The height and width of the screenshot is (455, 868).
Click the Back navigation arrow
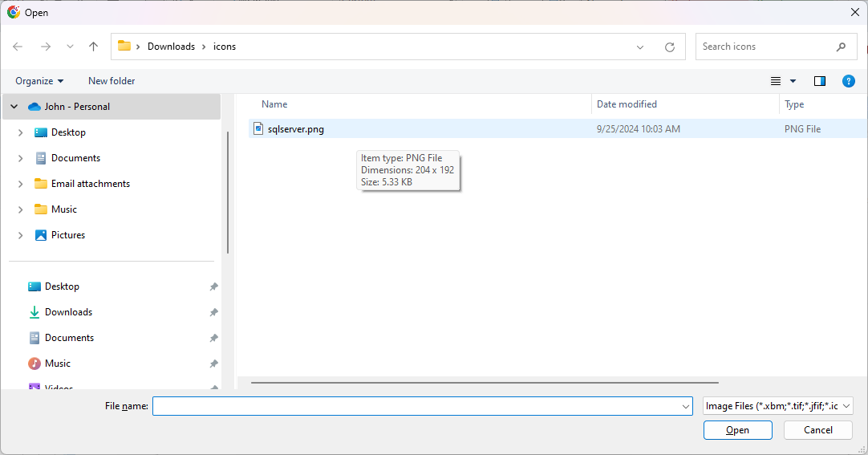18,47
